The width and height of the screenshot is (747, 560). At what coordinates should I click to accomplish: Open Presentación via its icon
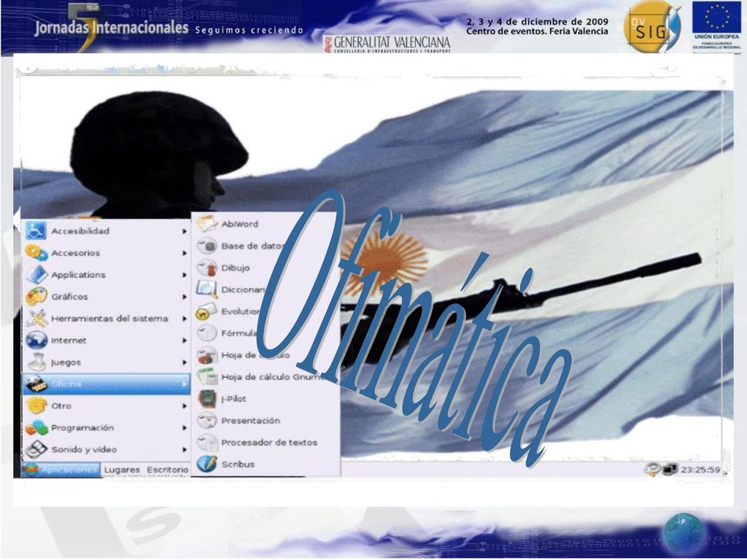point(206,421)
